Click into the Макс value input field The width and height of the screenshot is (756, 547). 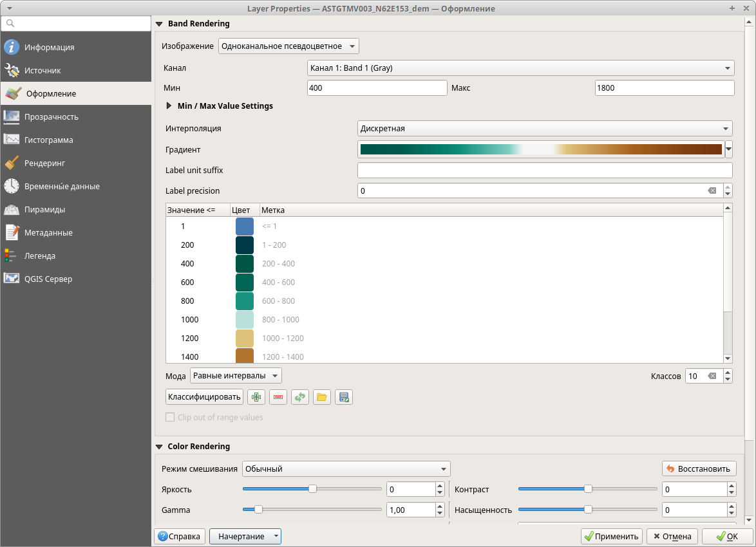(x=664, y=88)
